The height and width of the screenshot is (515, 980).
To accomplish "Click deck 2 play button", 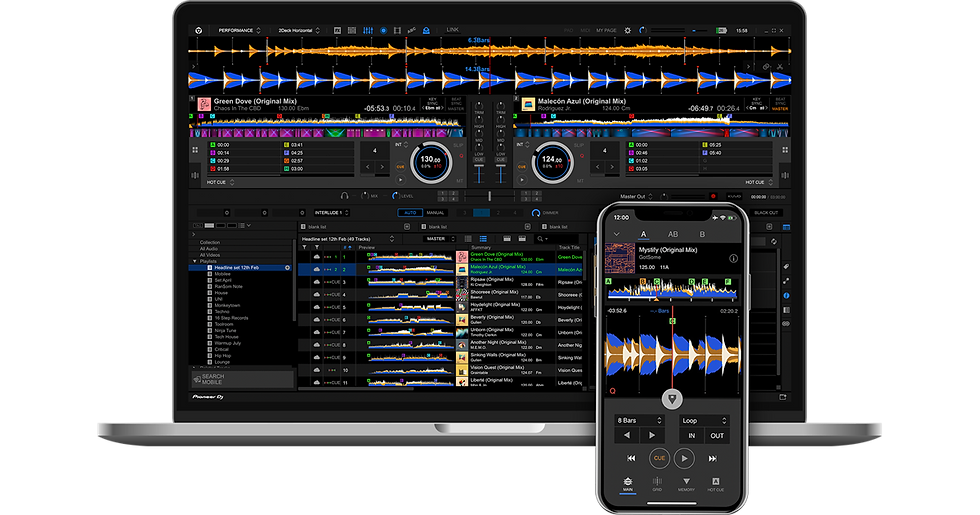I will [522, 180].
